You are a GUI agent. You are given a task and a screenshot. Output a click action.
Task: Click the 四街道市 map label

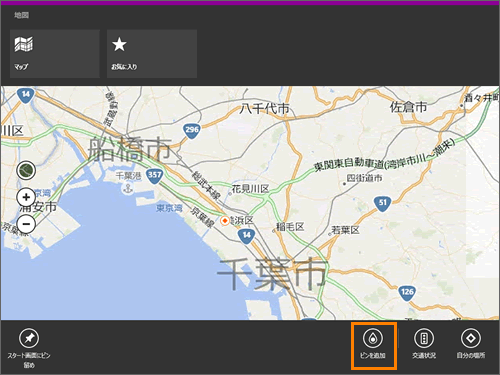[364, 178]
